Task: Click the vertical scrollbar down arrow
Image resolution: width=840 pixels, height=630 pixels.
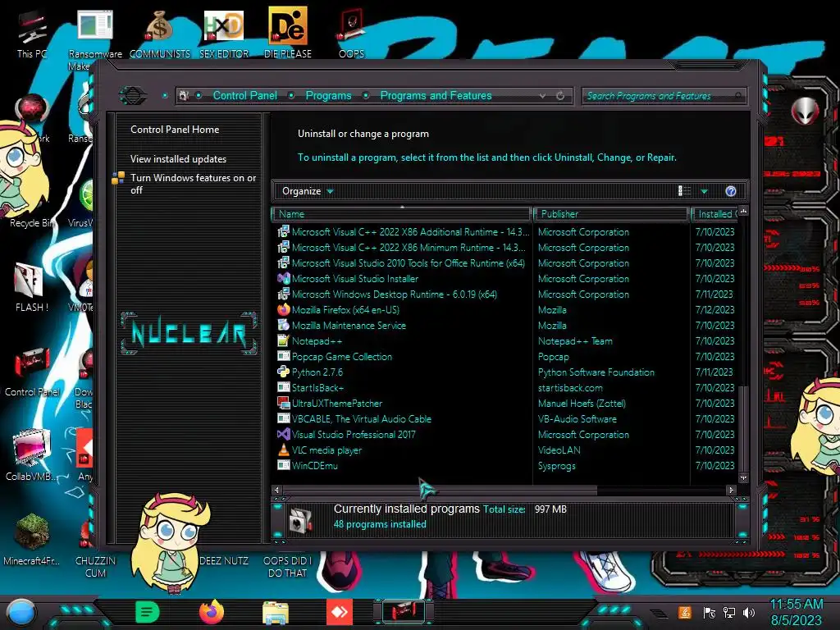Action: 743,477
